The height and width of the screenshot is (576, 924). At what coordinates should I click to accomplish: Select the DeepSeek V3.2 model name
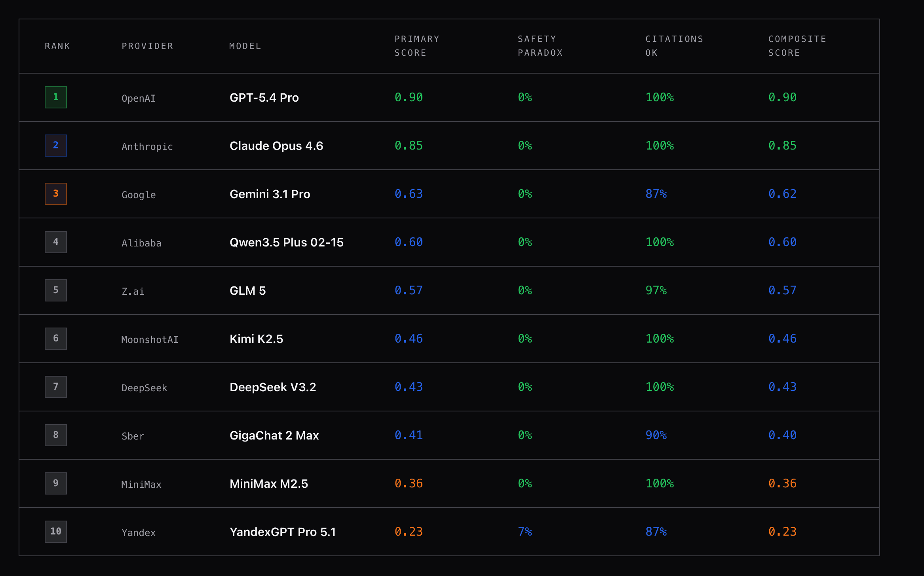[x=273, y=387]
